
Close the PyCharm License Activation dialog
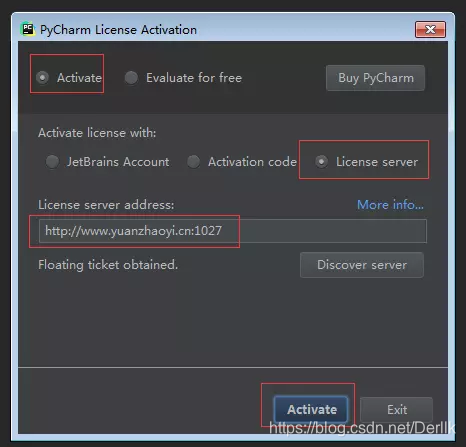430,30
